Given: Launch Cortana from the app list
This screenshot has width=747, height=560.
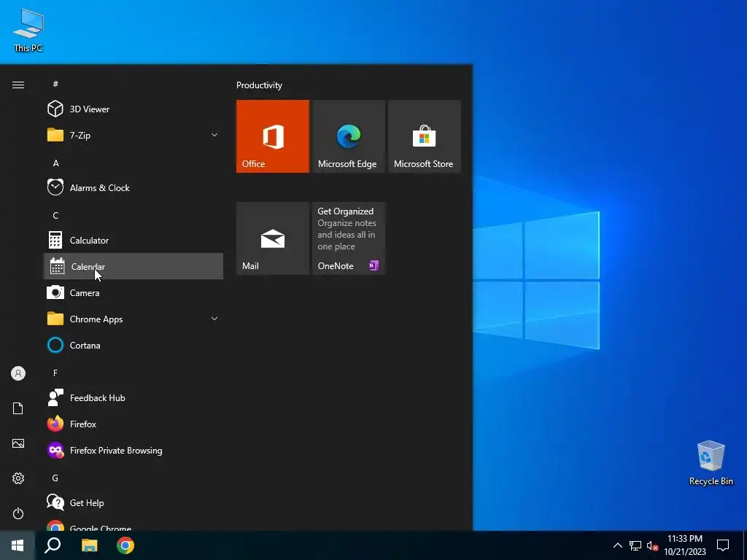Looking at the screenshot, I should (x=133, y=345).
